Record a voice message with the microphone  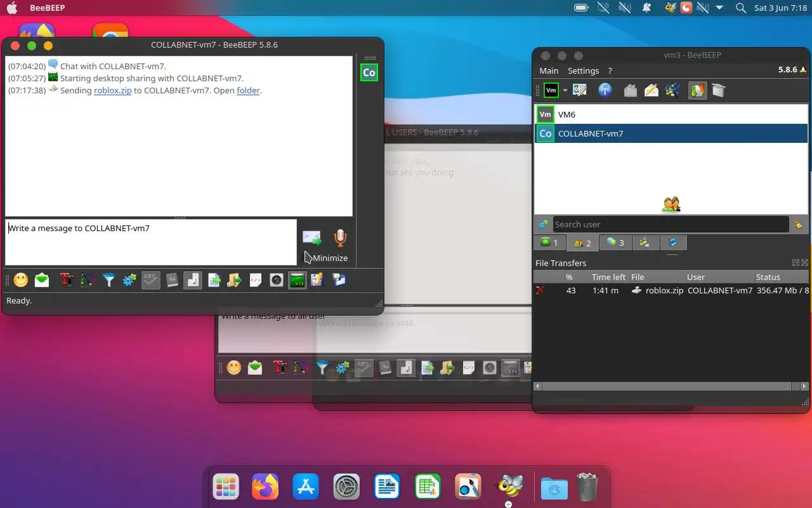pos(341,238)
